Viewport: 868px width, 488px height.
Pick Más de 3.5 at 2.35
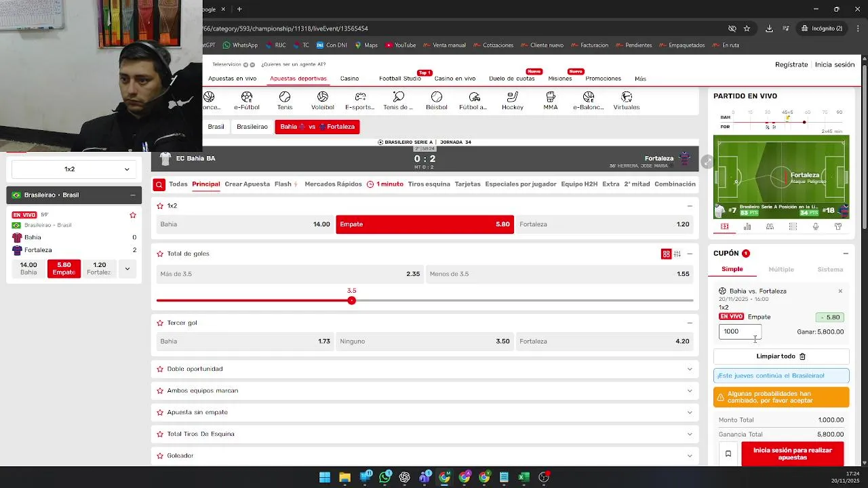tap(290, 274)
